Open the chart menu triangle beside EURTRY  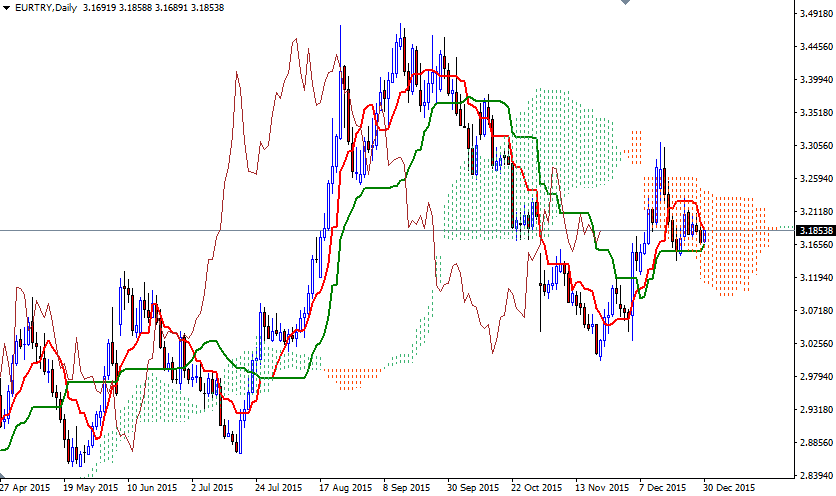coord(6,8)
